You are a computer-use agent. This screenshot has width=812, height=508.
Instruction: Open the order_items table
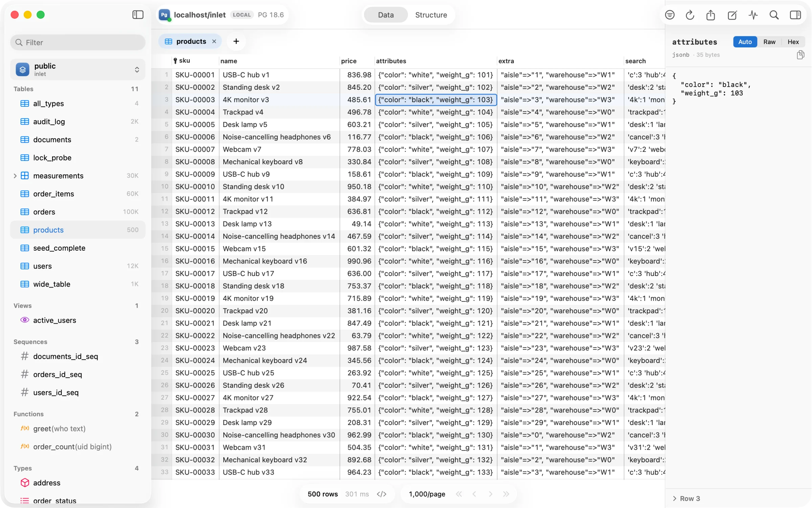click(78, 194)
